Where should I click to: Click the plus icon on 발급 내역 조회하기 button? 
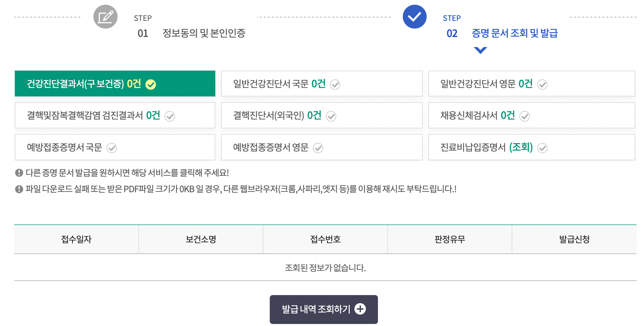tap(360, 309)
